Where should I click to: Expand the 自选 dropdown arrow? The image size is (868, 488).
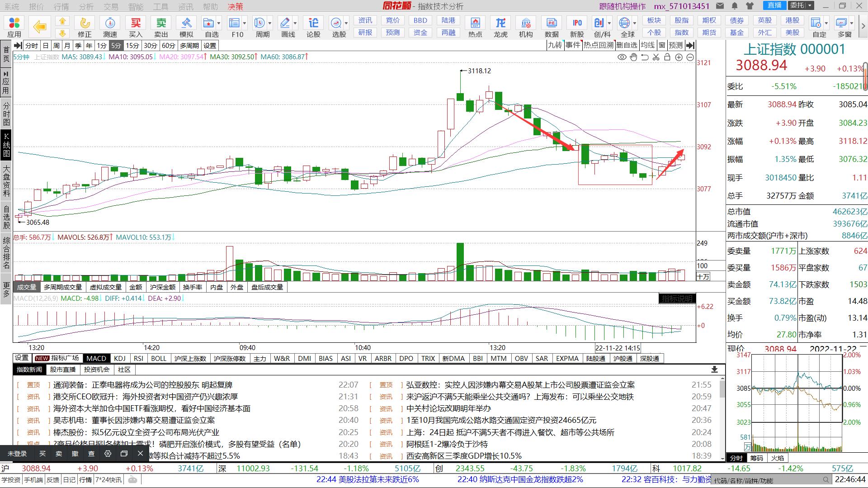219,23
